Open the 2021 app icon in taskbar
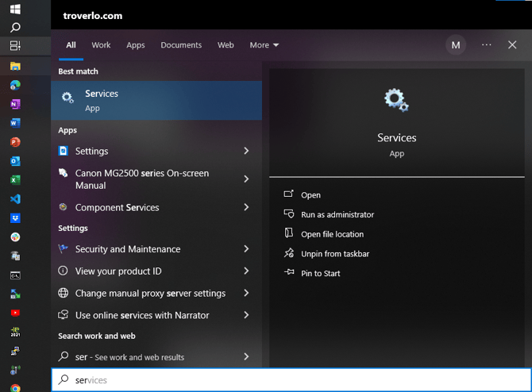 (x=15, y=332)
